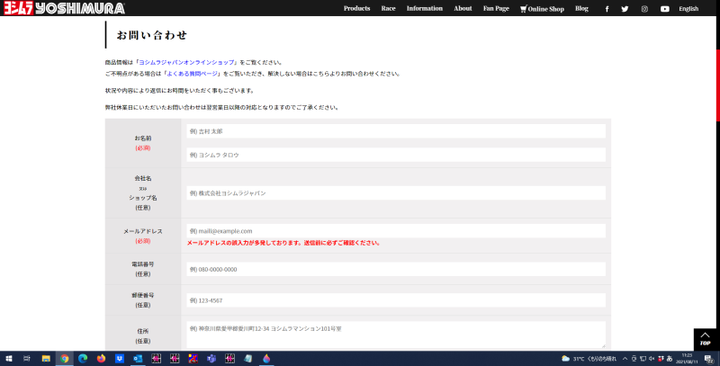
Task: Click the Yoshimura logo in header
Action: point(64,8)
